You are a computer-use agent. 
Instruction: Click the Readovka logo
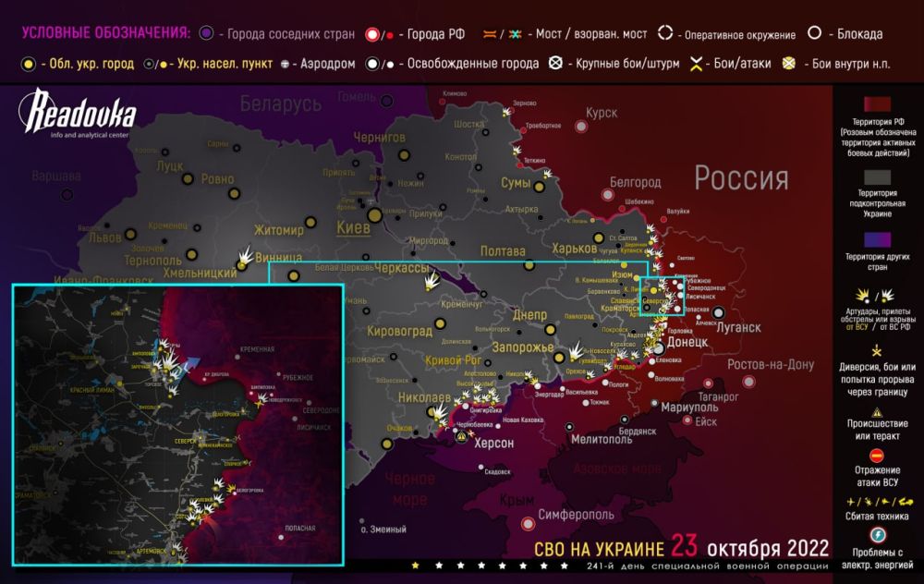click(78, 113)
